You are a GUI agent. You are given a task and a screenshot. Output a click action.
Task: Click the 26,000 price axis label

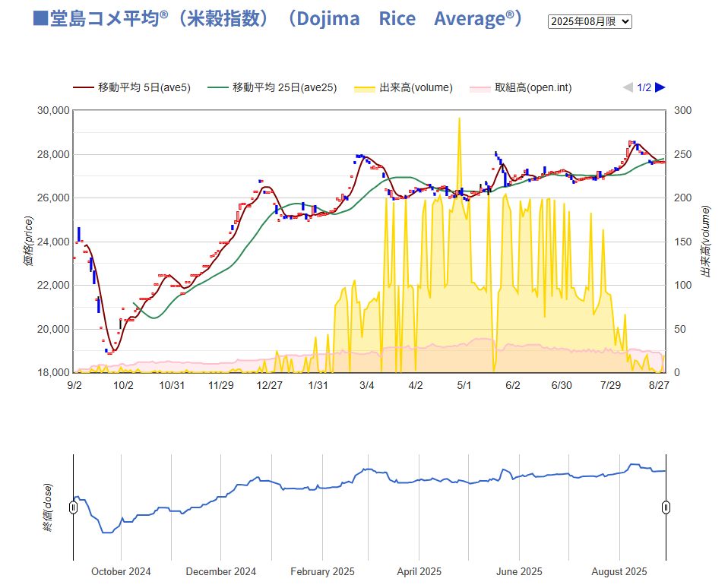[x=53, y=198]
